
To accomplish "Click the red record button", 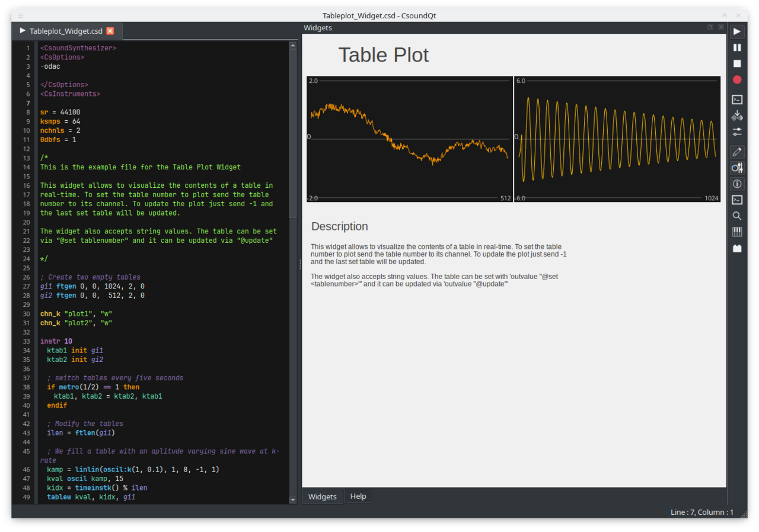I will 737,79.
